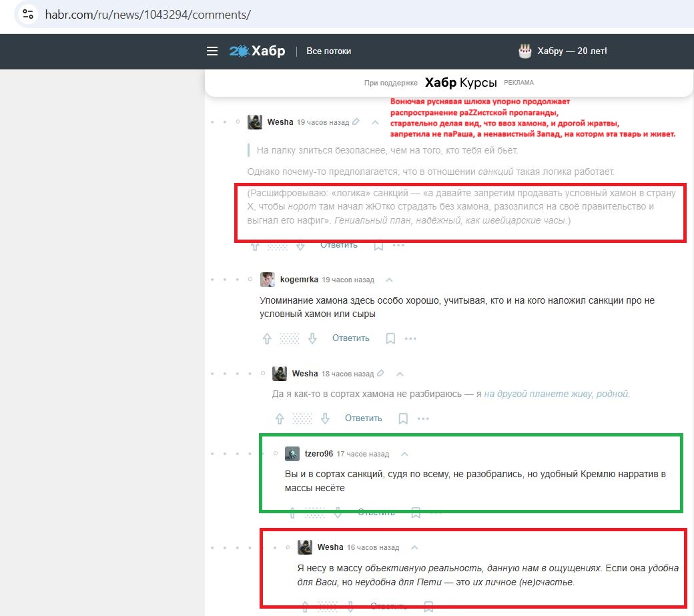The height and width of the screenshot is (616, 694).
Task: Open more options on kogemrka's comment
Action: click(x=410, y=338)
